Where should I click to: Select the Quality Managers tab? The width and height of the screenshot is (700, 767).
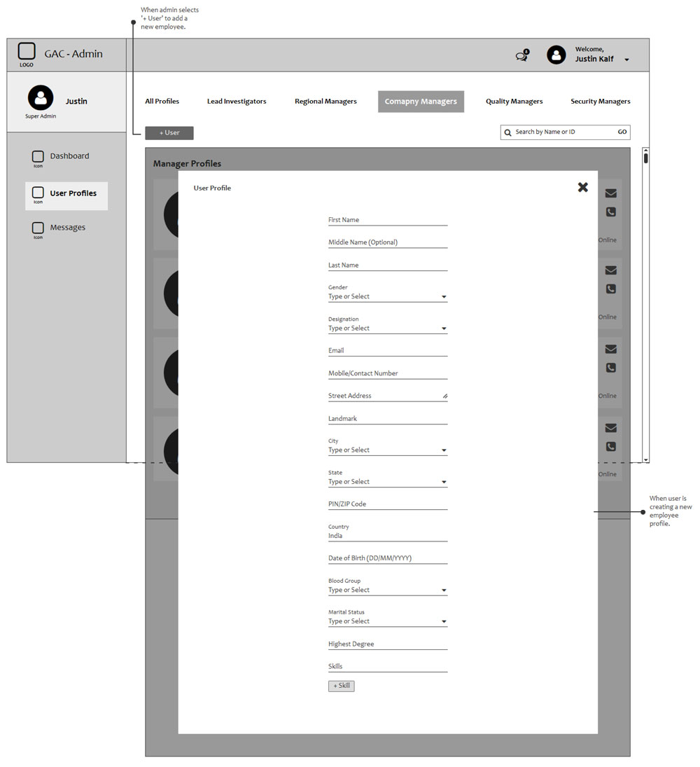point(514,102)
